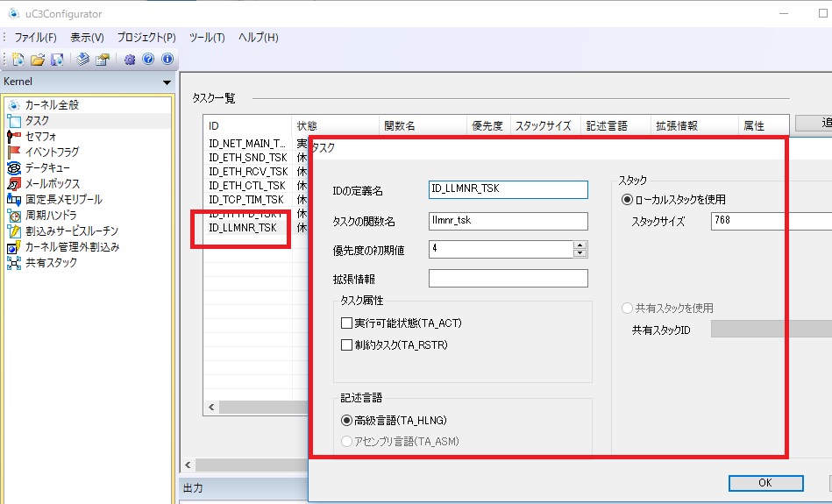Select ID_ETH_SND_TSK row in task list
Screen dimensions: 832x504
pyautogui.click(x=248, y=157)
